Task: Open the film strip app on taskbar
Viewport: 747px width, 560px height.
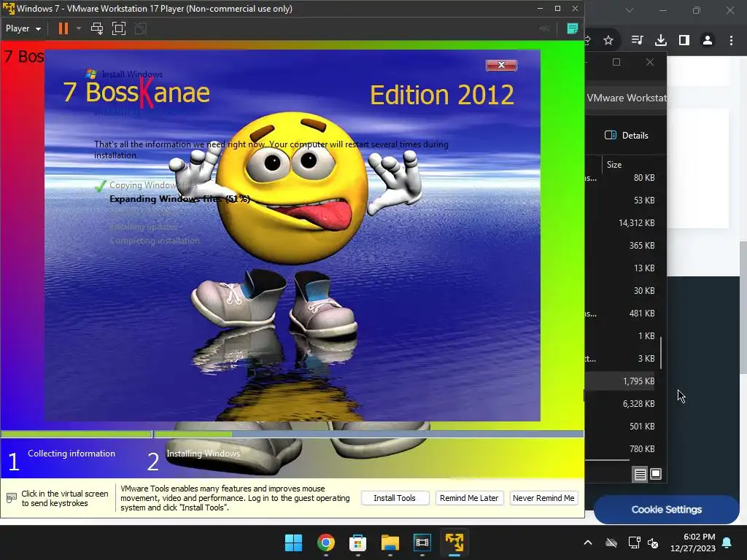Action: tap(422, 542)
